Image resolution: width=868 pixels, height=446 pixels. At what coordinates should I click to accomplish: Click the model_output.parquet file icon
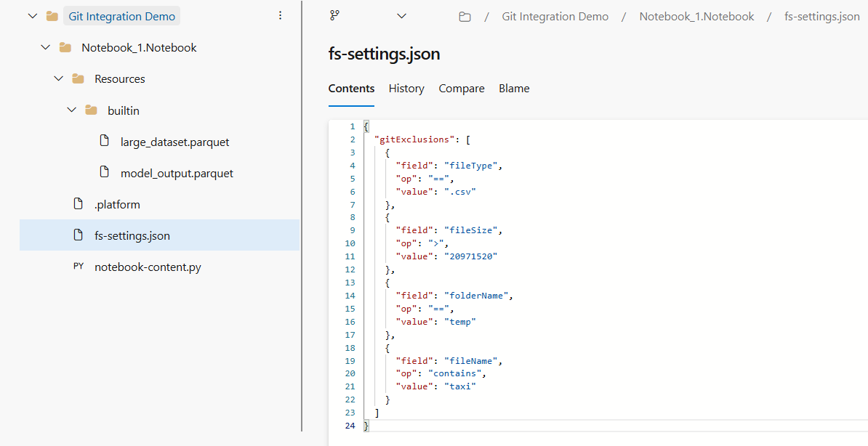click(x=105, y=173)
